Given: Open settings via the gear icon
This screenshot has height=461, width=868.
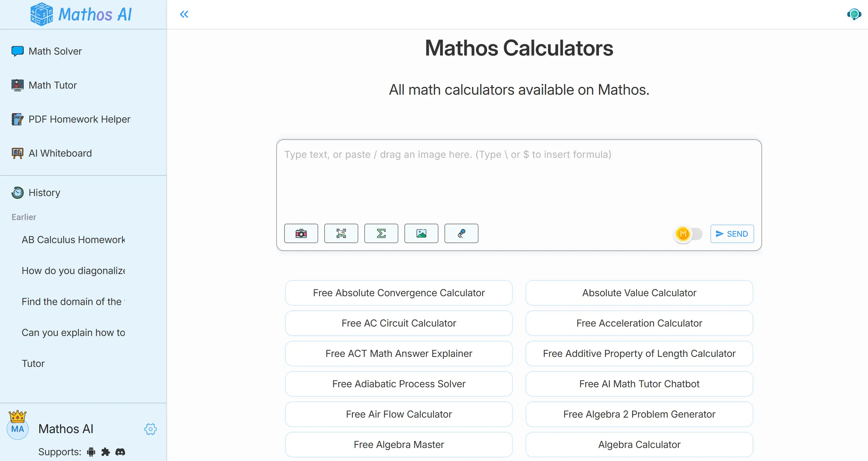Looking at the screenshot, I should (150, 429).
